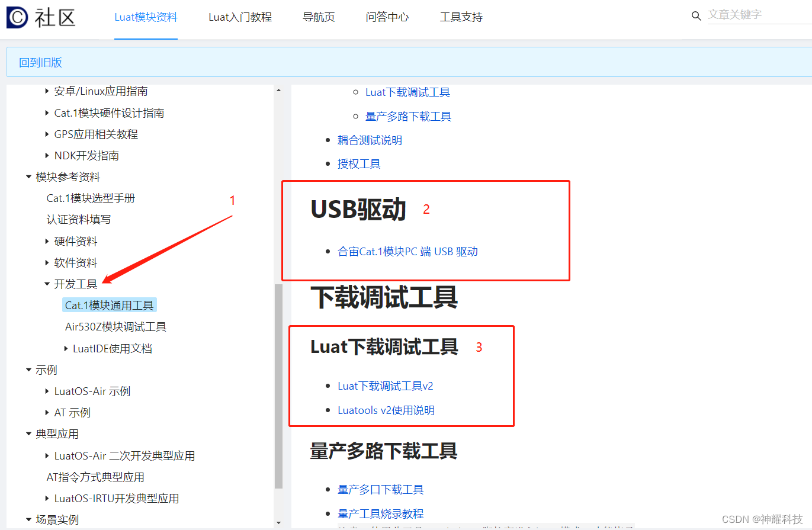
Task: Go to the 导航页 tab
Action: pos(319,17)
